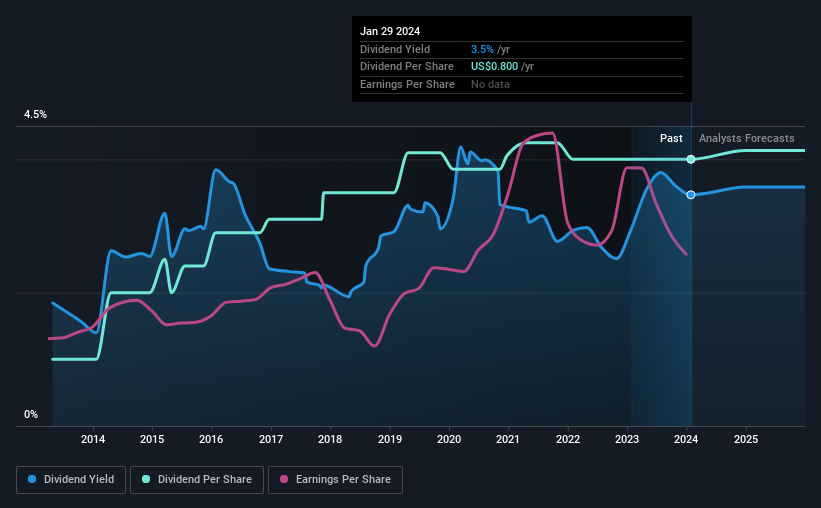This screenshot has height=508, width=821.
Task: Click the 2022 x-axis label
Action: coord(568,439)
